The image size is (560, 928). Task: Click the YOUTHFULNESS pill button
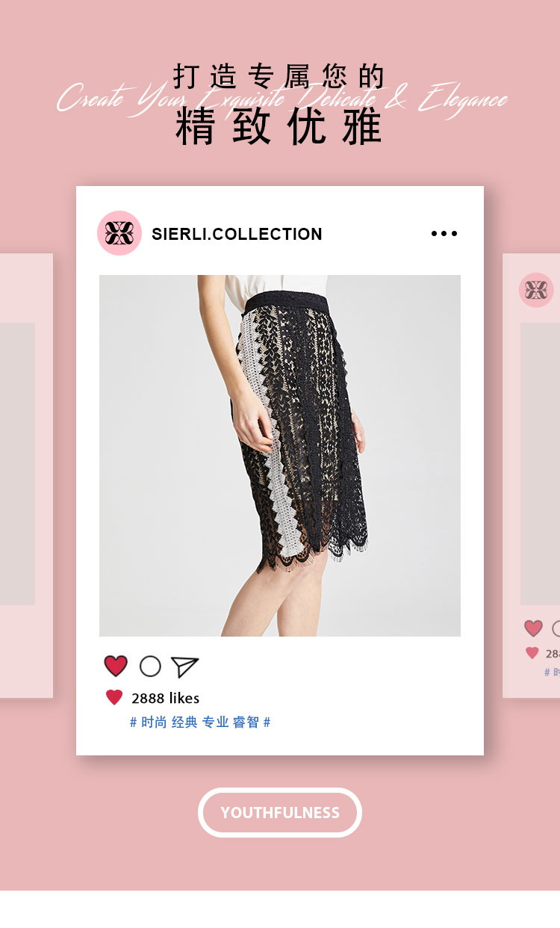pos(280,812)
